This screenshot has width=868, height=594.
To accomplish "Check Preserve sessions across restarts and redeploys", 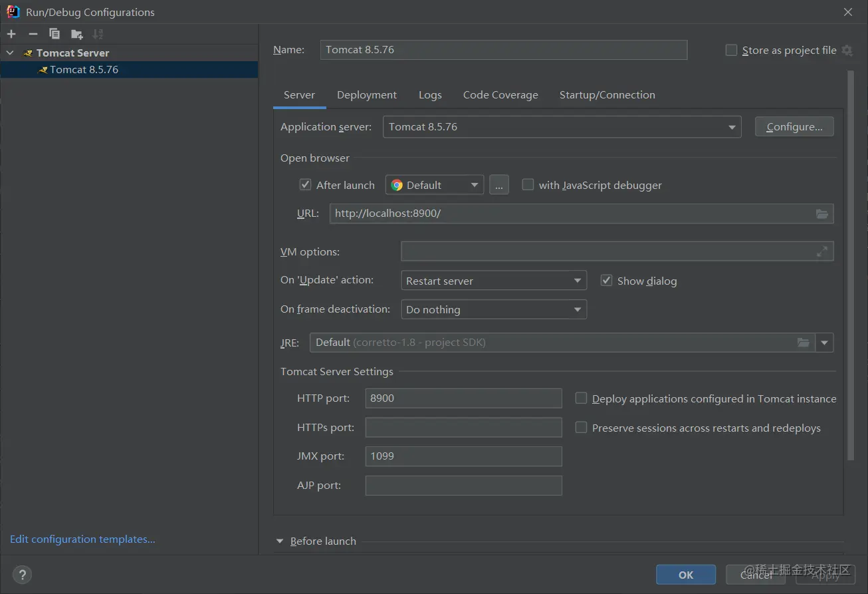I will tap(581, 428).
